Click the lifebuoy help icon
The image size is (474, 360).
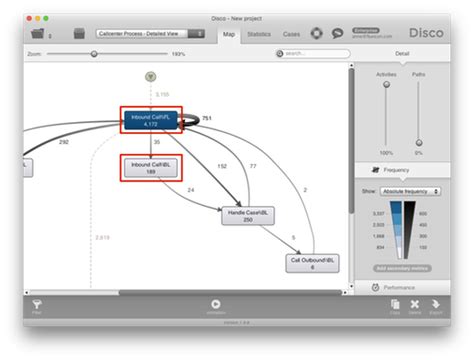pos(317,33)
